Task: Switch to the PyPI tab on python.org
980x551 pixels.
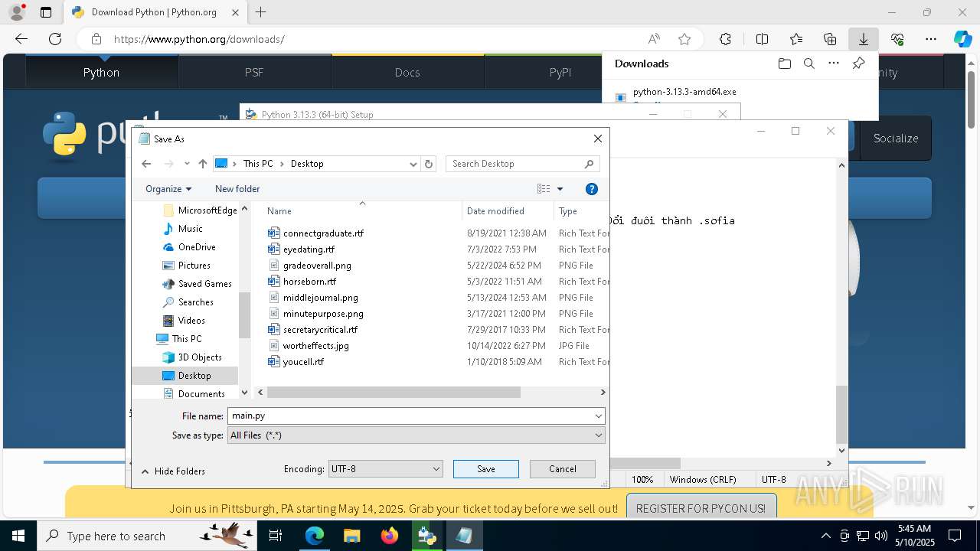Action: 560,72
